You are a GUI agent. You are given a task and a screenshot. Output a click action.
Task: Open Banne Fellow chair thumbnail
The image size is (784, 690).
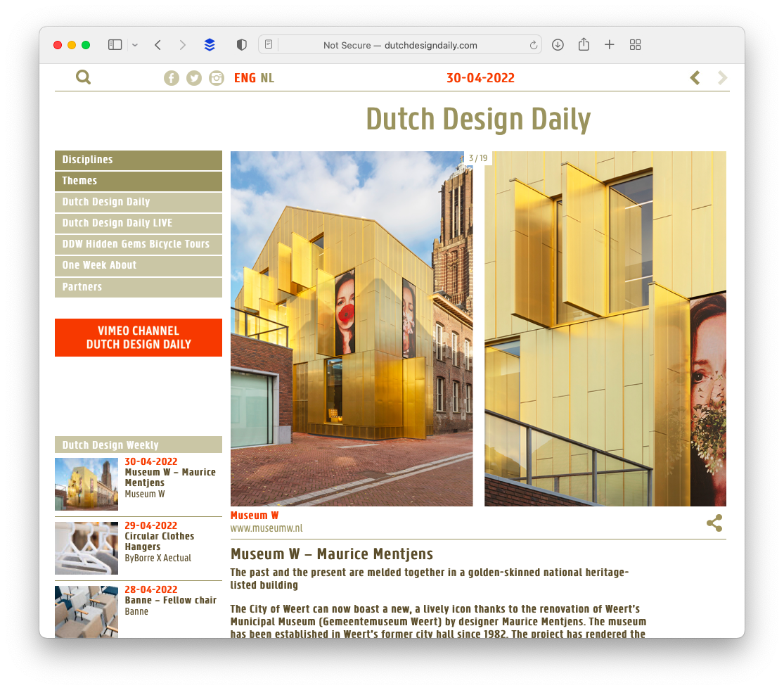click(x=86, y=612)
